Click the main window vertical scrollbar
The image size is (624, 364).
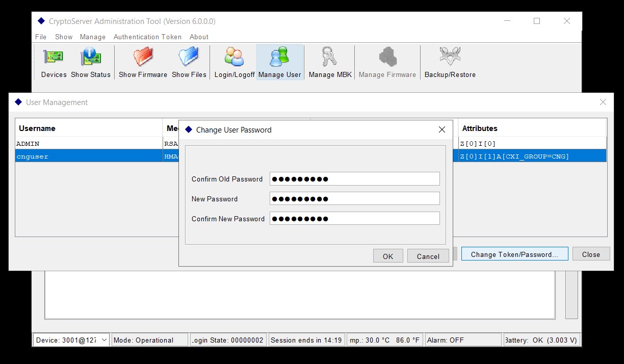[x=571, y=295]
